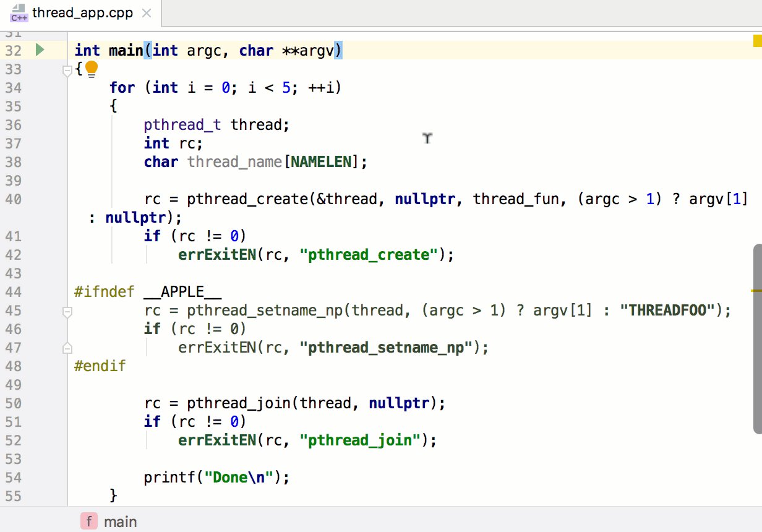Click on pthread_create function call
Image resolution: width=762 pixels, height=532 pixels.
247,199
